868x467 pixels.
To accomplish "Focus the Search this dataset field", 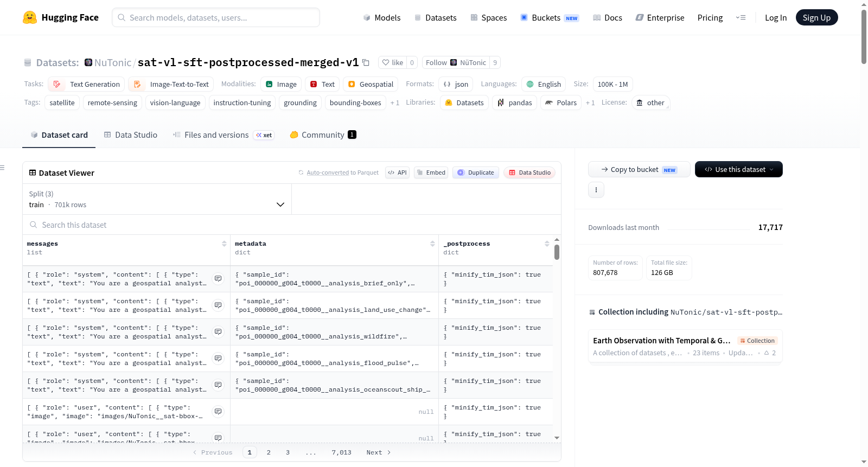I will [292, 225].
